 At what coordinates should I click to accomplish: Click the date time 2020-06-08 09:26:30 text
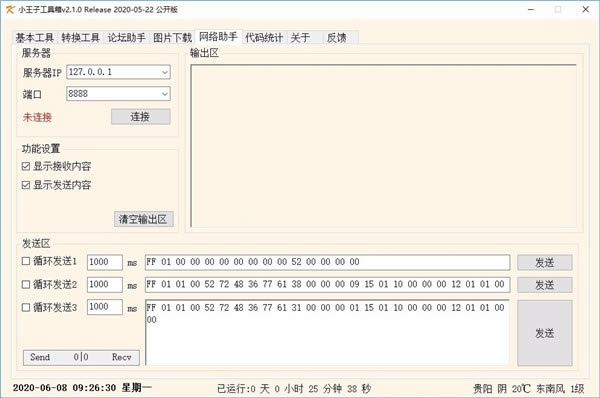click(64, 388)
